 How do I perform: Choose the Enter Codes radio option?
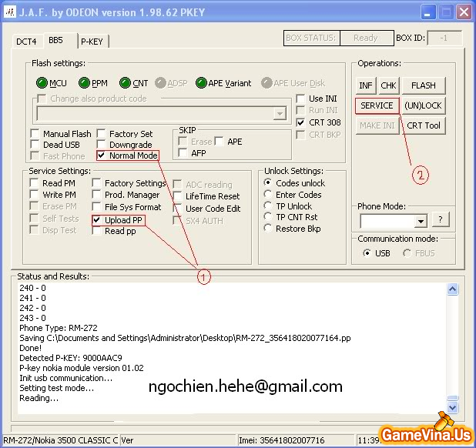tap(268, 194)
